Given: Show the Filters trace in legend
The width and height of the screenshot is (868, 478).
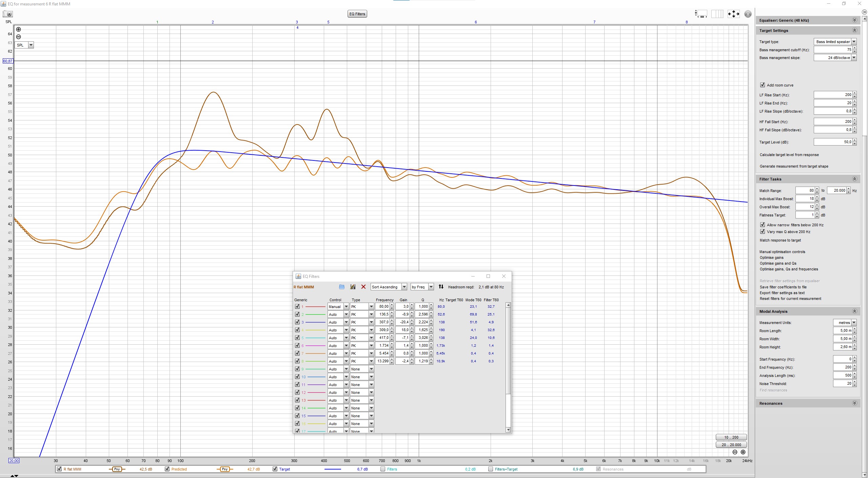Looking at the screenshot, I should (383, 469).
